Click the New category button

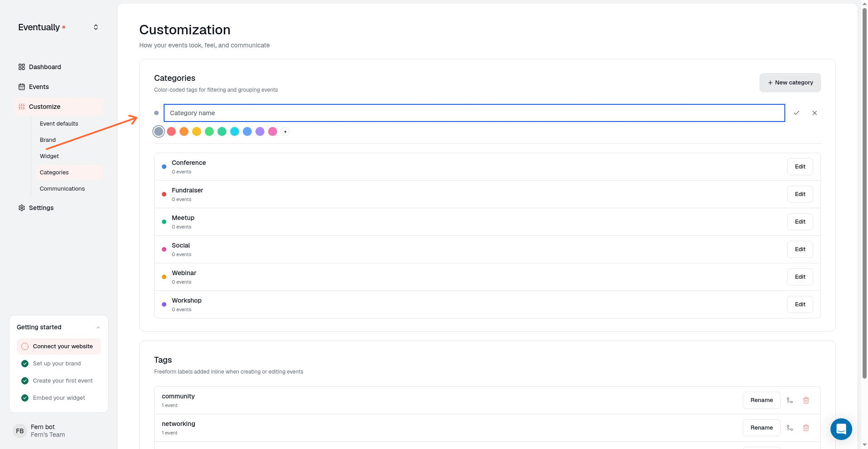pyautogui.click(x=790, y=83)
